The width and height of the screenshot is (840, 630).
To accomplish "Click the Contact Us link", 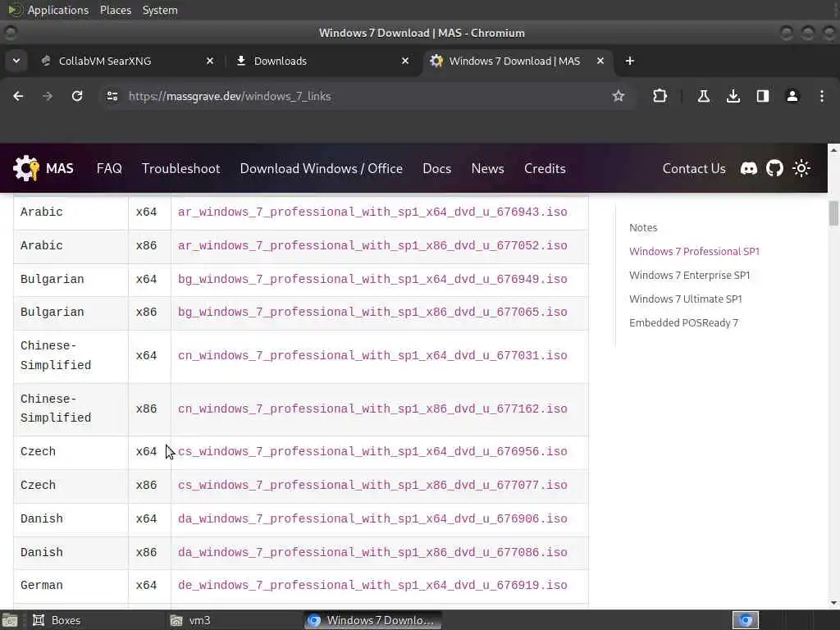I will pos(694,169).
